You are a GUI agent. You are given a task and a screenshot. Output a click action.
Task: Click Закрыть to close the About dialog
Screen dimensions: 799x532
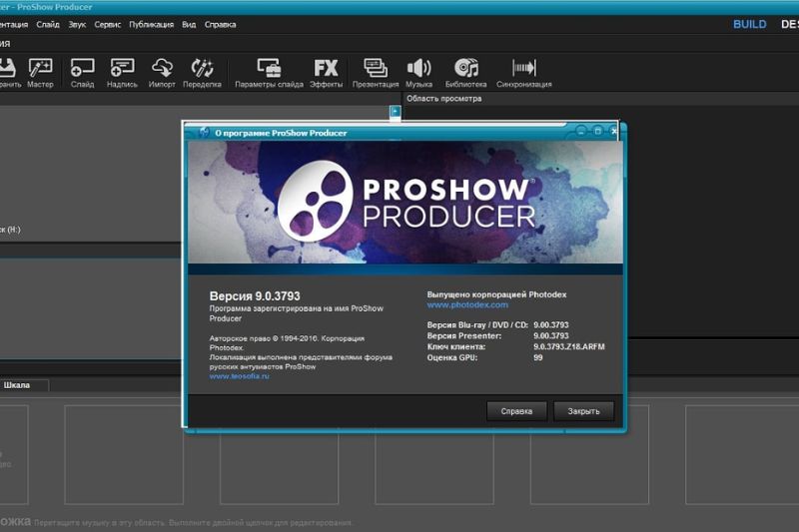coord(583,411)
